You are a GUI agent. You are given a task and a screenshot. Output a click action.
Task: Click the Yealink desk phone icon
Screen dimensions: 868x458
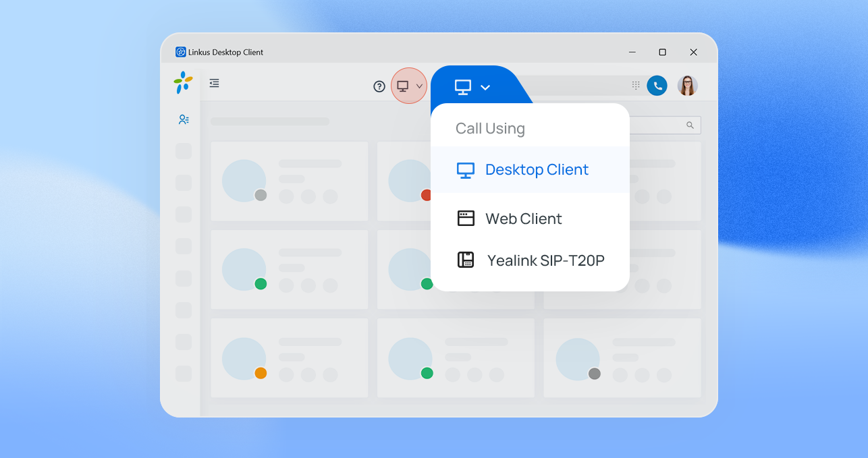pyautogui.click(x=466, y=260)
